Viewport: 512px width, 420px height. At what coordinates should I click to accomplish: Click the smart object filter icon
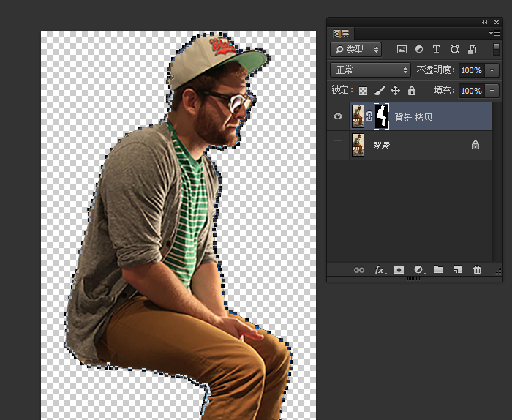472,50
